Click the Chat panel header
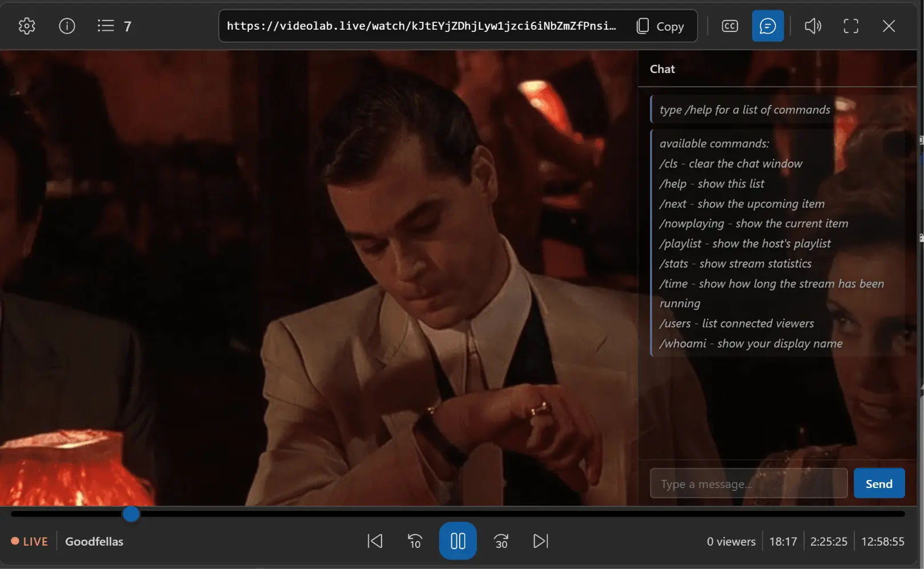The height and width of the screenshot is (569, 924). pos(662,69)
